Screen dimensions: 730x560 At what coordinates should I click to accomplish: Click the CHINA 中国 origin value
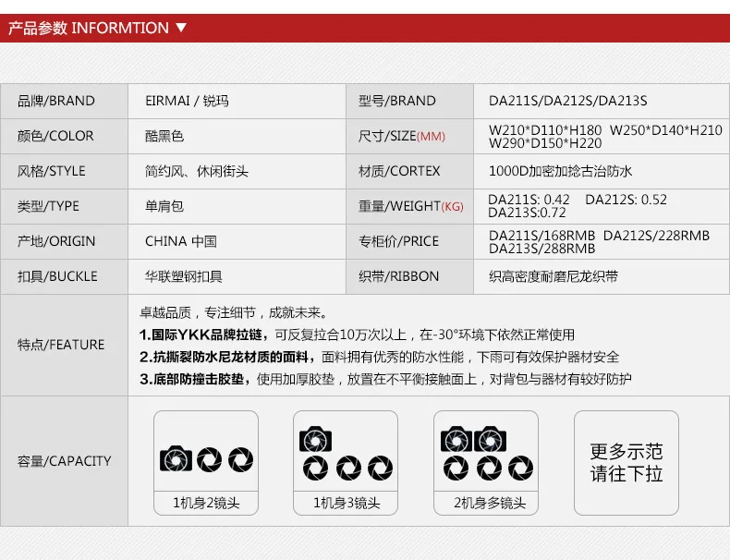point(180,241)
